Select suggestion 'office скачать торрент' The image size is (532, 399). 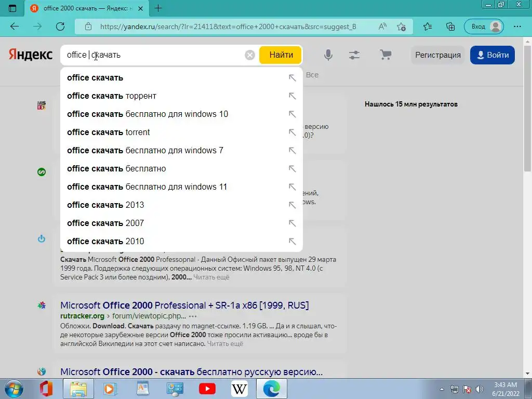coord(181,96)
